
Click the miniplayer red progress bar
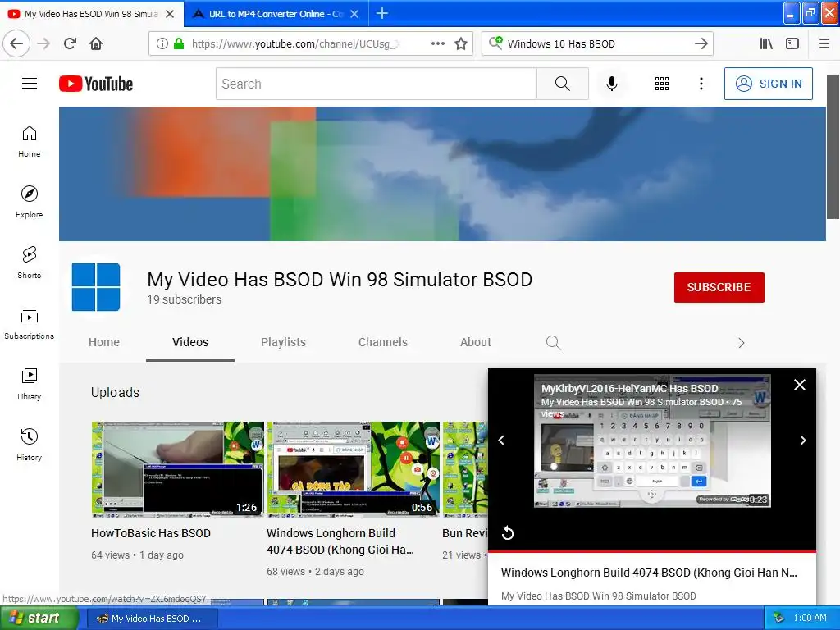point(652,550)
